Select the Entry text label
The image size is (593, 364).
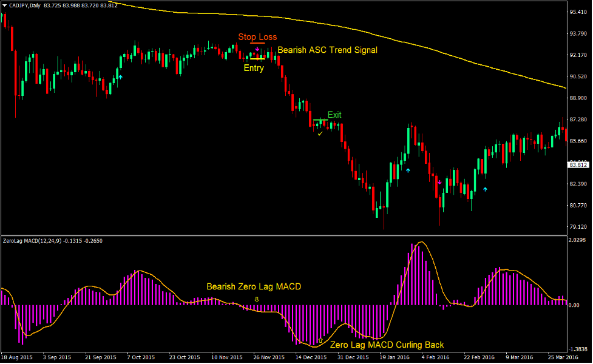coord(254,68)
